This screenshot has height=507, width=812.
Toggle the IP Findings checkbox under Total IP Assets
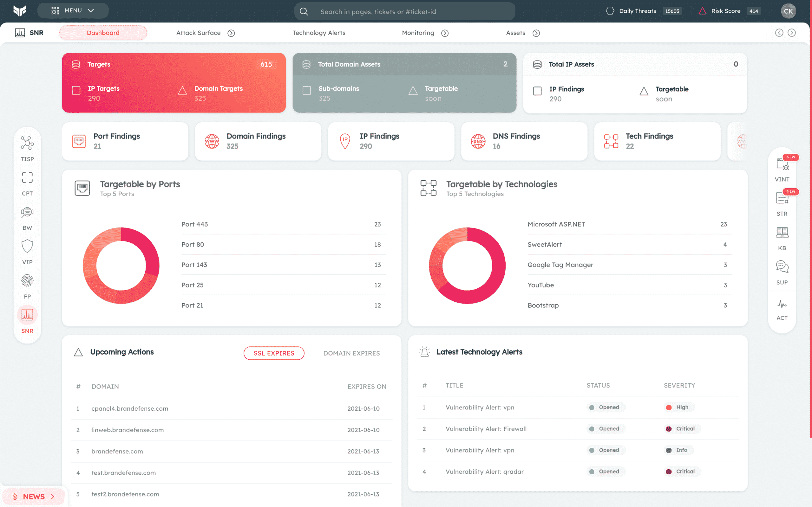[537, 91]
